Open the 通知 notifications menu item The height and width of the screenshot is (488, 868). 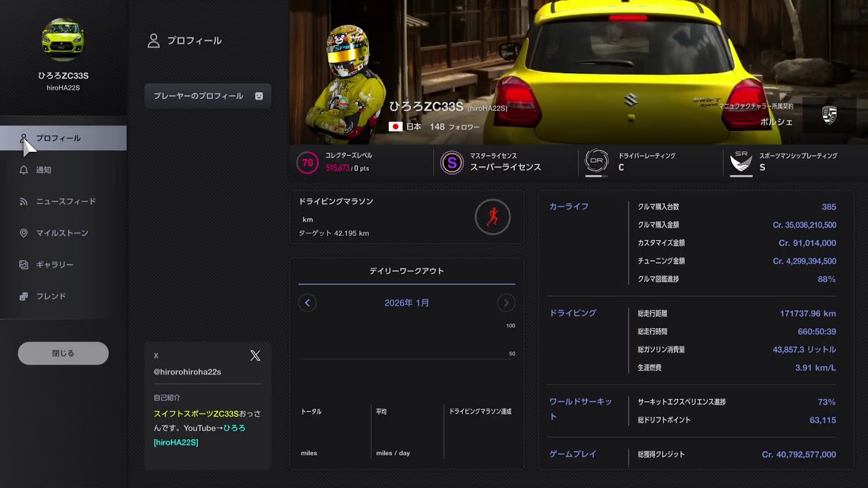point(63,170)
